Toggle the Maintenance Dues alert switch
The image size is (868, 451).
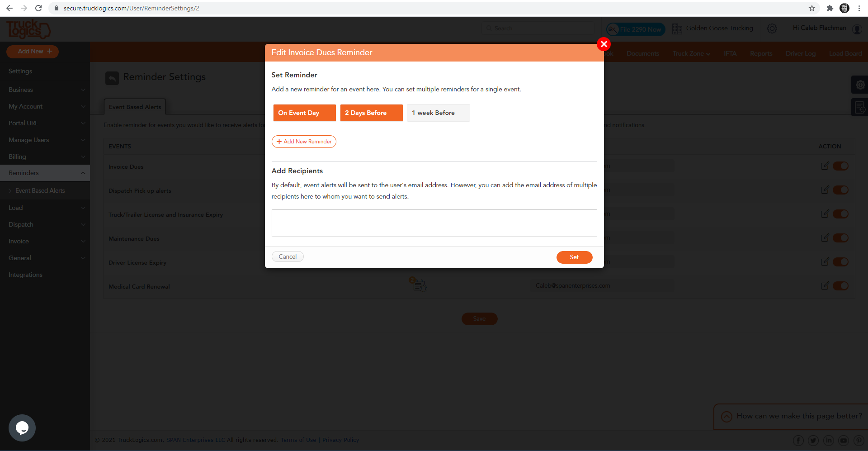[840, 238]
